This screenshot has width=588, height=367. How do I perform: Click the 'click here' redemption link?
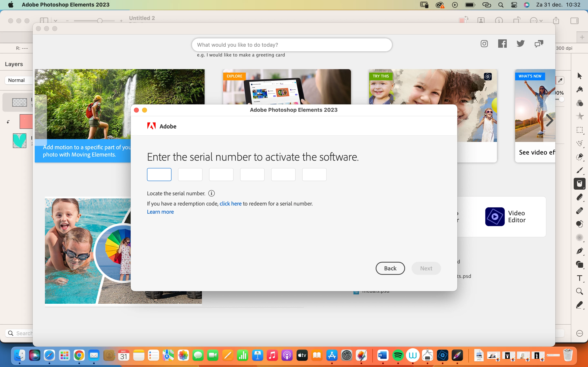coord(230,204)
